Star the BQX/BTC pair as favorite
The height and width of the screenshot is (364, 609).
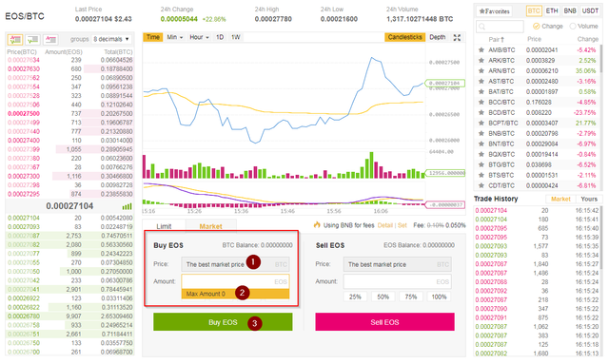coord(481,155)
